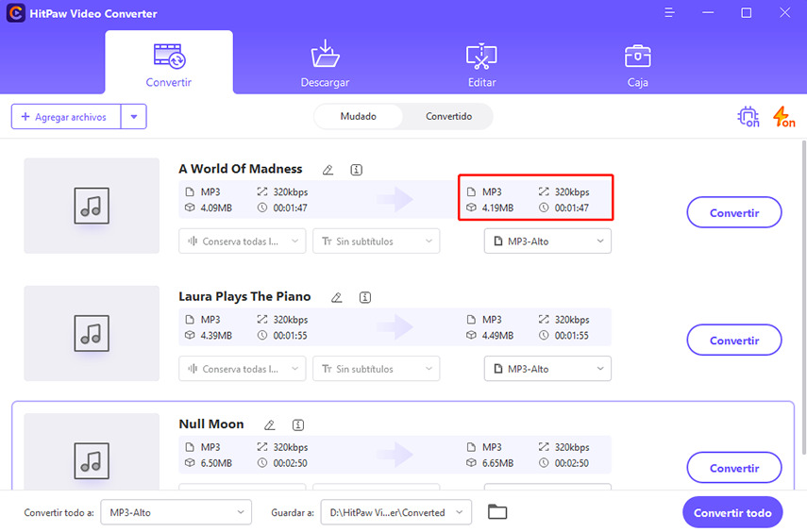807x532 pixels.
Task: Open subtitles dropdown for A World Of Madness
Action: [x=377, y=241]
